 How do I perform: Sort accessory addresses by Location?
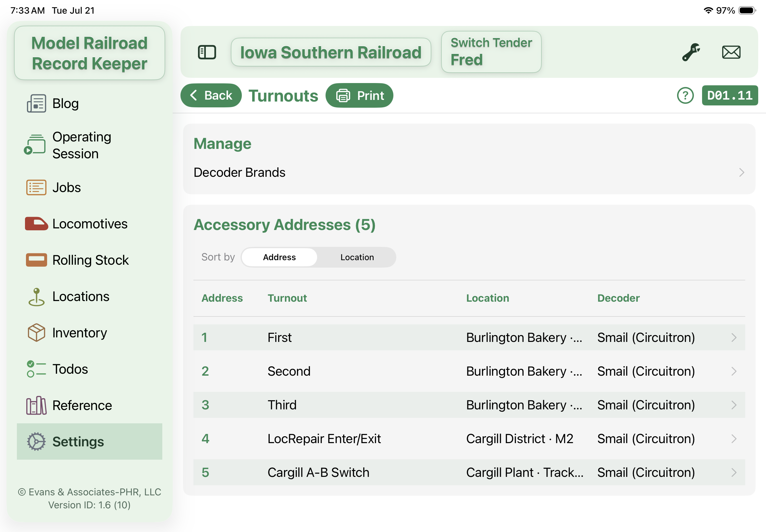point(357,257)
